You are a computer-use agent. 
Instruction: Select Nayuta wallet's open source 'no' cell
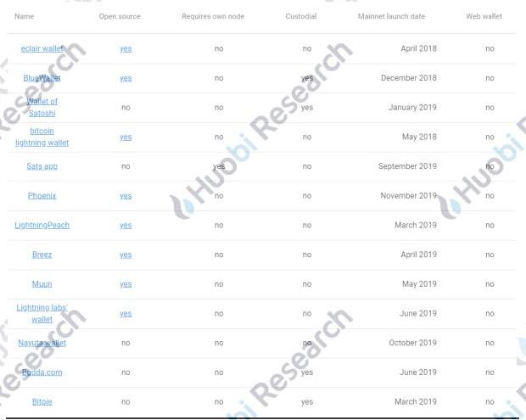tap(126, 343)
